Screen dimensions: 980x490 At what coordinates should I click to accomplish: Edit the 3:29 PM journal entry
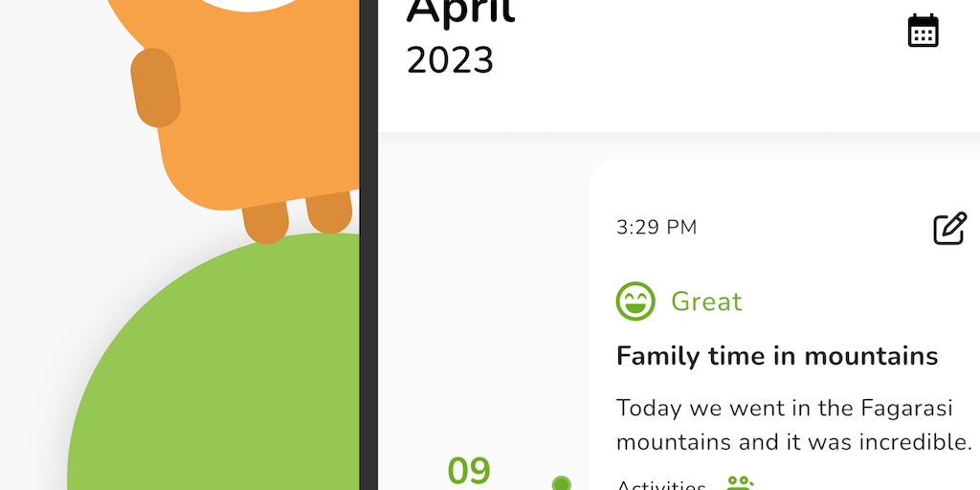pos(949,229)
